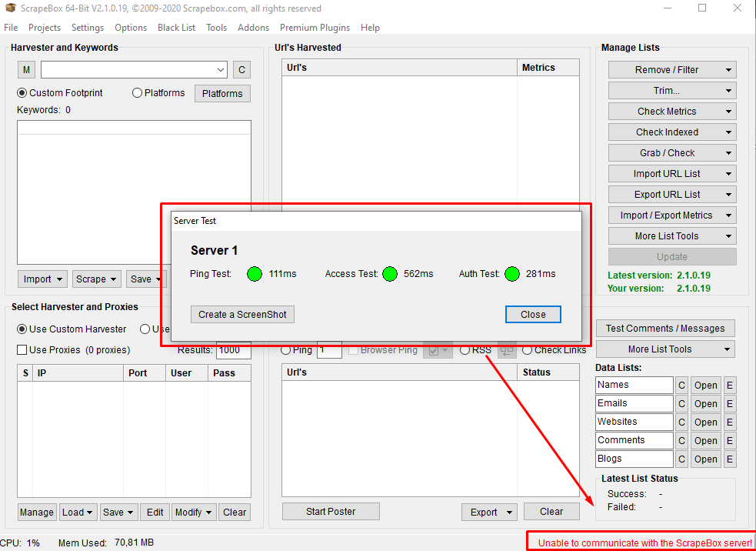Enable Use Proxies checkbox
Viewport: 756px width, 551px height.
point(22,350)
